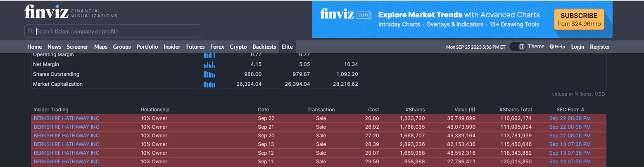Click the Finviz Elite ad banner logo
Viewport: 644px width, 167px height.
coord(345,14)
